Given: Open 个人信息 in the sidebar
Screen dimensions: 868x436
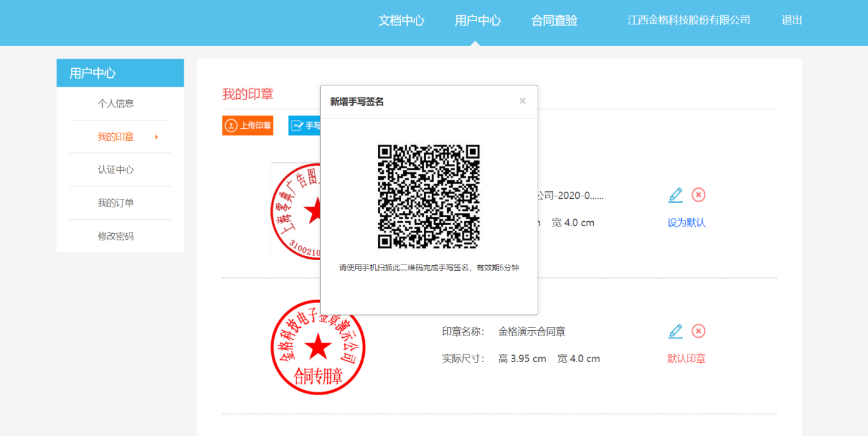Looking at the screenshot, I should [x=115, y=103].
